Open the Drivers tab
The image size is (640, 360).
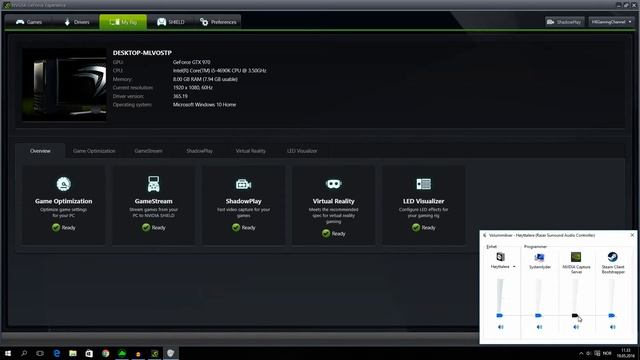pos(77,22)
